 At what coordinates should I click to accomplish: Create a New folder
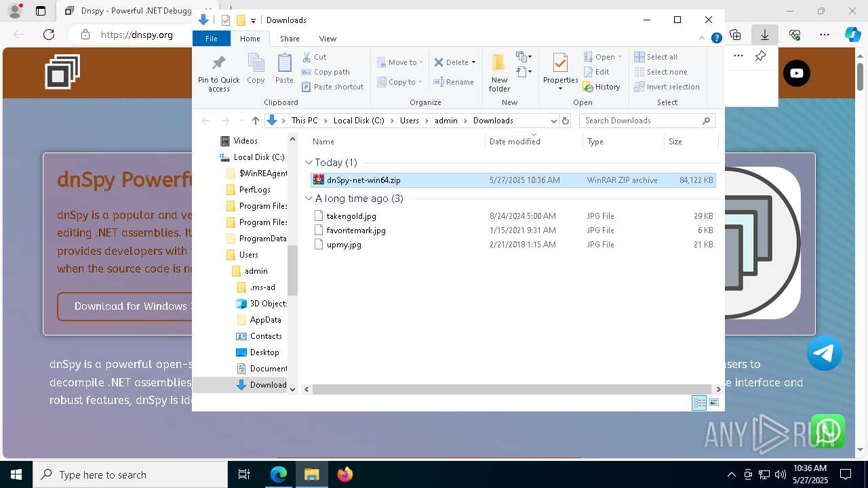pos(499,72)
